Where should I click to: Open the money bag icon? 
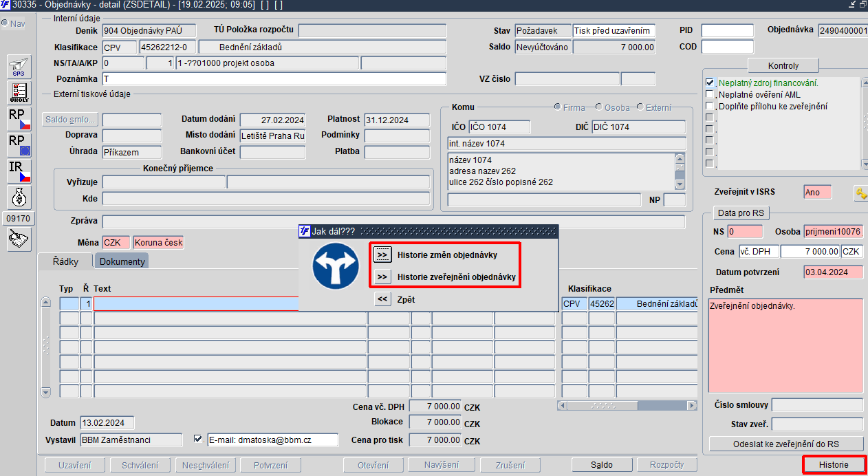pos(19,197)
